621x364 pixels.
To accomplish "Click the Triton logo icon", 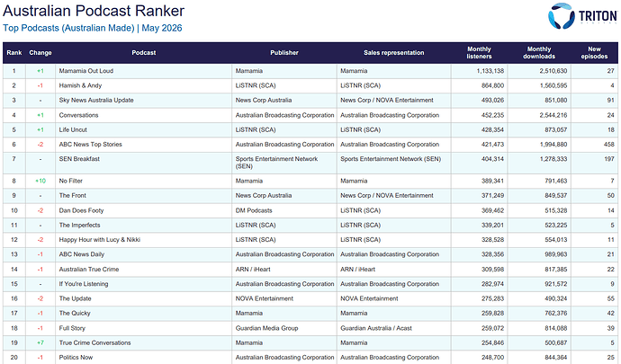I will pyautogui.click(x=562, y=16).
